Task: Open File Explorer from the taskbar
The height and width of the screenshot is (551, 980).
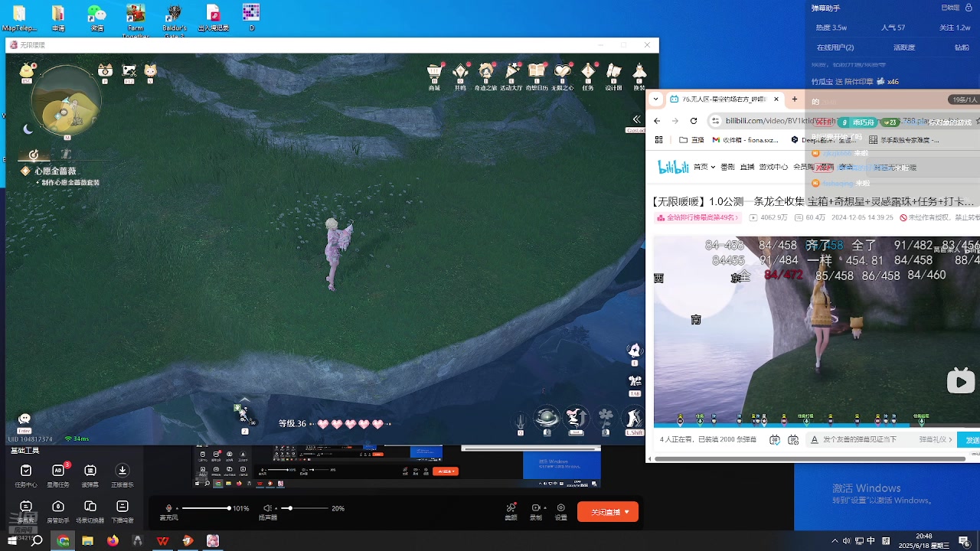Action: (87, 540)
